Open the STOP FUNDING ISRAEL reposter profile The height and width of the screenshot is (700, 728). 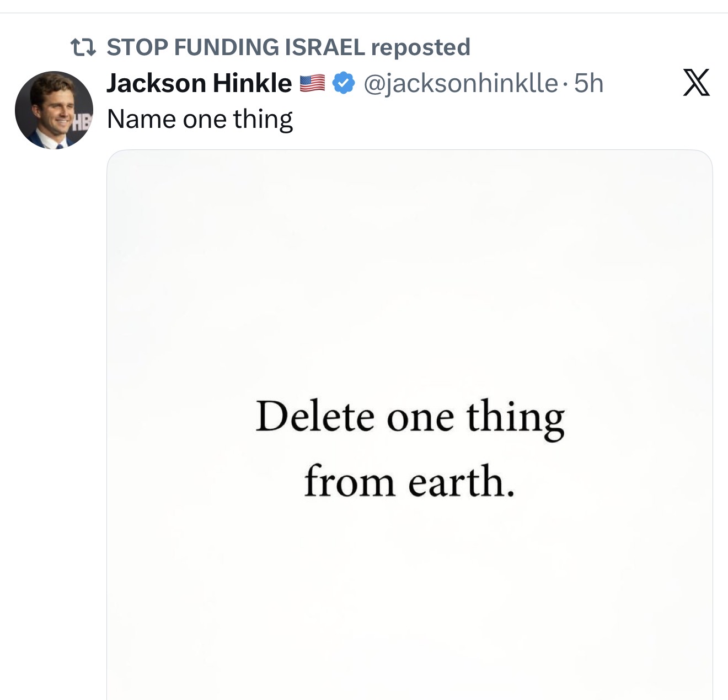pos(235,47)
